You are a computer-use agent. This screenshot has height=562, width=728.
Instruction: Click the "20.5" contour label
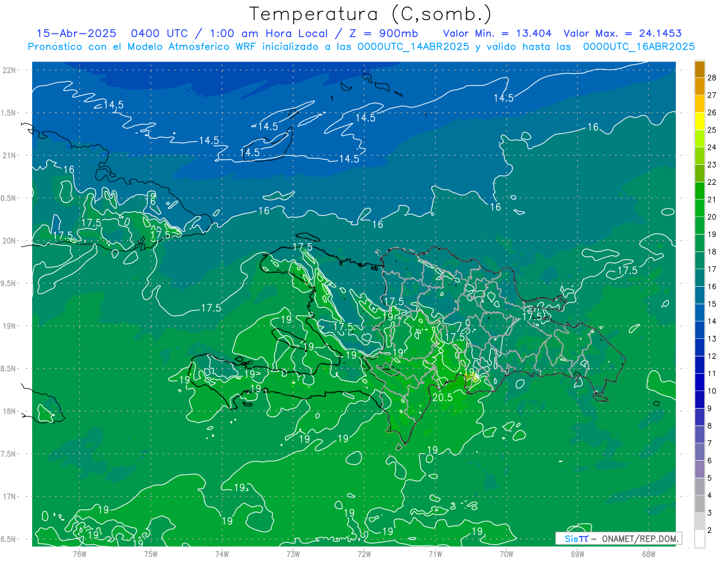(x=442, y=398)
